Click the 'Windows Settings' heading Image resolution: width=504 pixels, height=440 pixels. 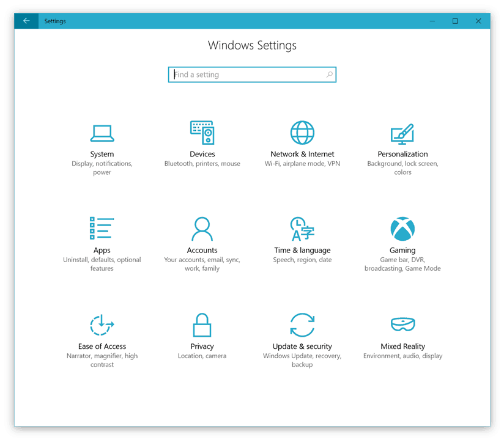(252, 46)
